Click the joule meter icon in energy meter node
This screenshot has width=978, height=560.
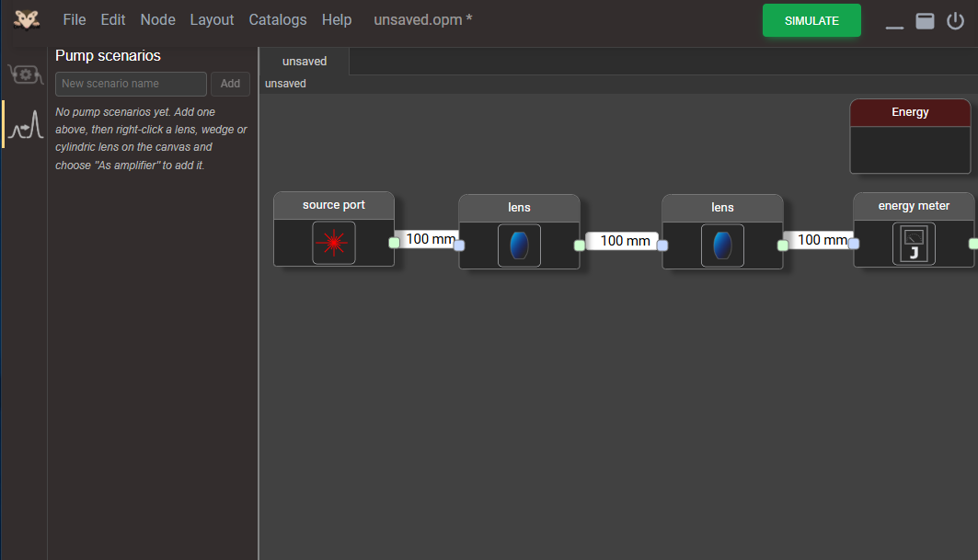coord(914,244)
